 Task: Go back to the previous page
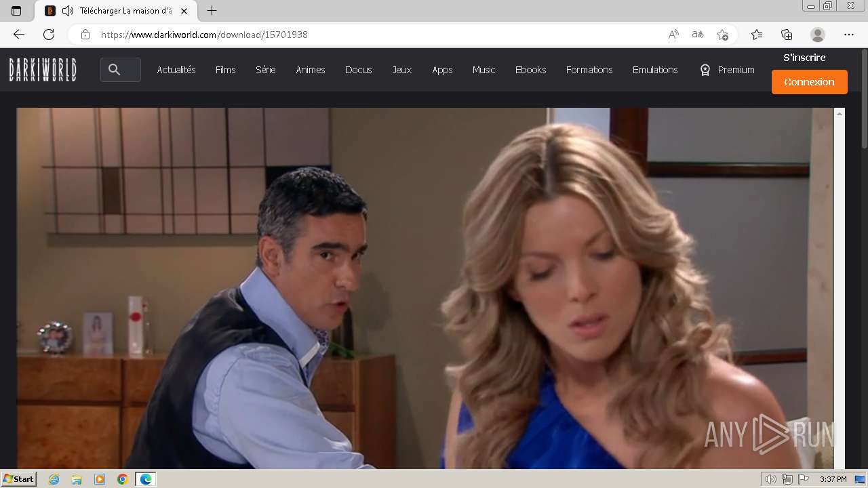click(x=19, y=35)
